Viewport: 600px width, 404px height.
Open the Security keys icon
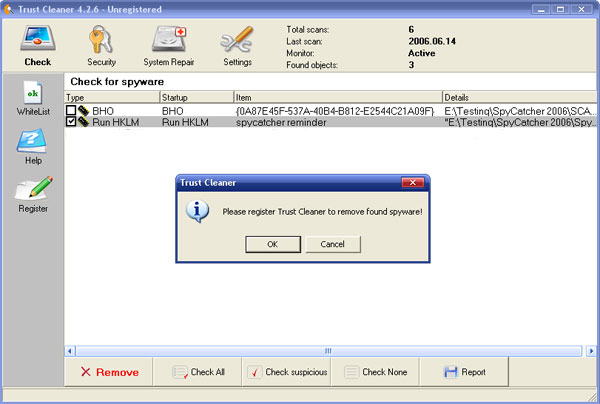tap(101, 39)
